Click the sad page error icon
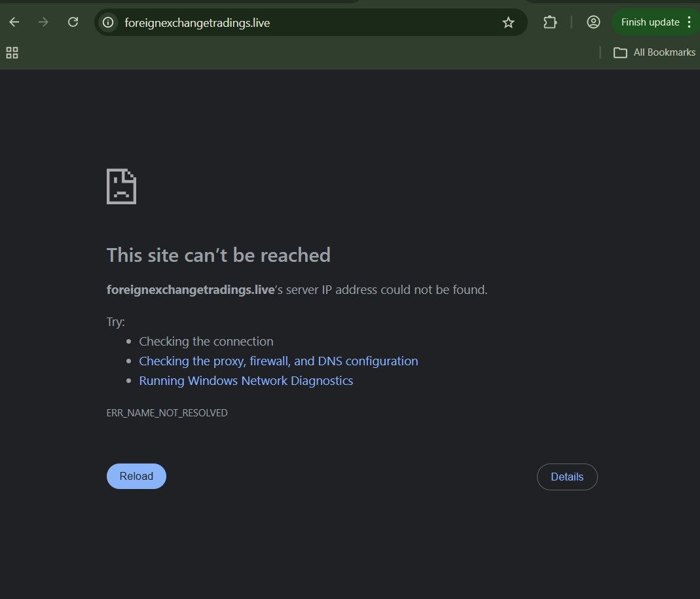700x599 pixels. tap(121, 187)
